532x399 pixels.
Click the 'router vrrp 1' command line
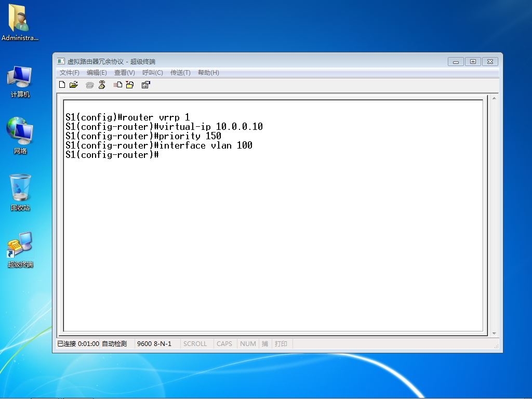tap(128, 118)
